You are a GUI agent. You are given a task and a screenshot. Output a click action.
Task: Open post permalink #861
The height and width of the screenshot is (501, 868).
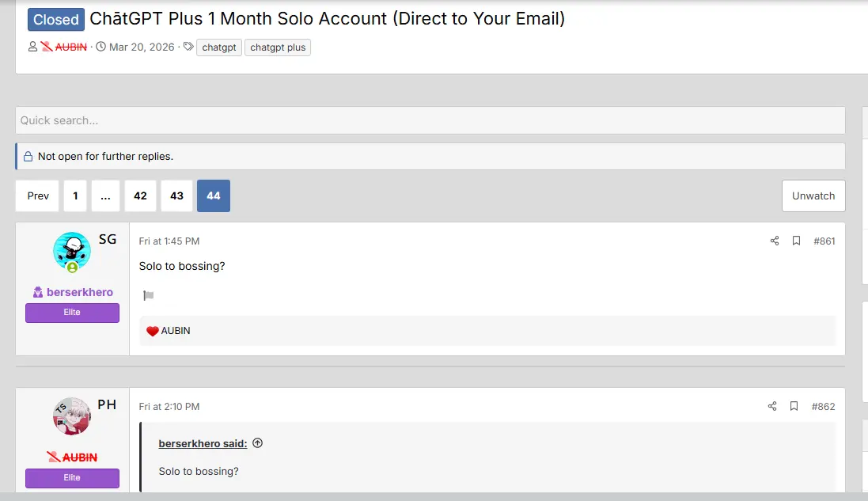(824, 241)
